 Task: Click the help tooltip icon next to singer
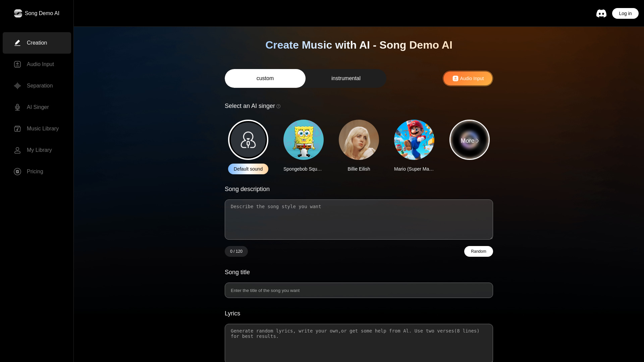pyautogui.click(x=278, y=106)
